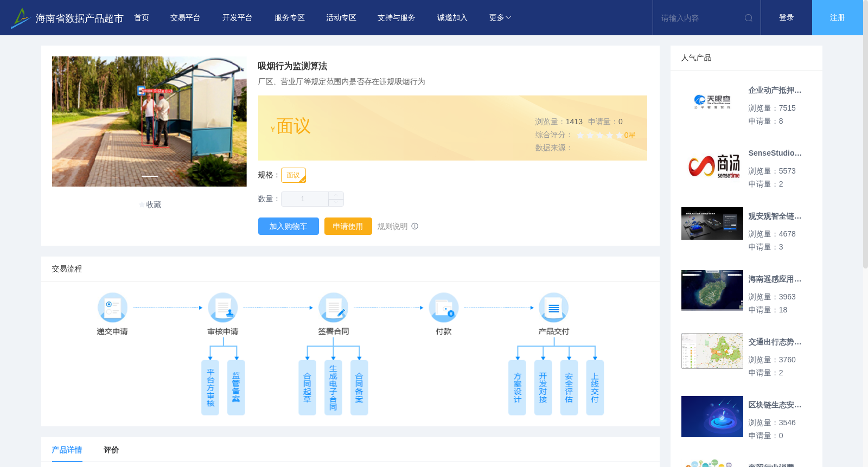Click the site logo in the header
Image resolution: width=868 pixels, height=467 pixels.
click(20, 18)
